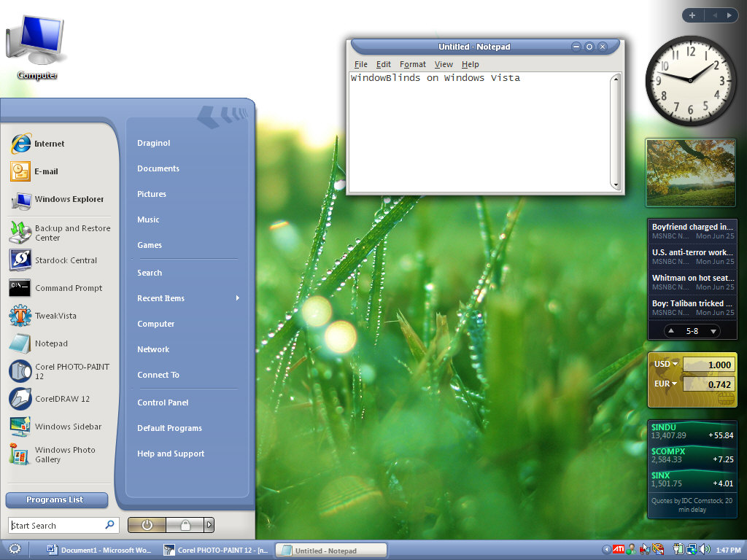
Task: Click the network tray icon
Action: (x=692, y=550)
